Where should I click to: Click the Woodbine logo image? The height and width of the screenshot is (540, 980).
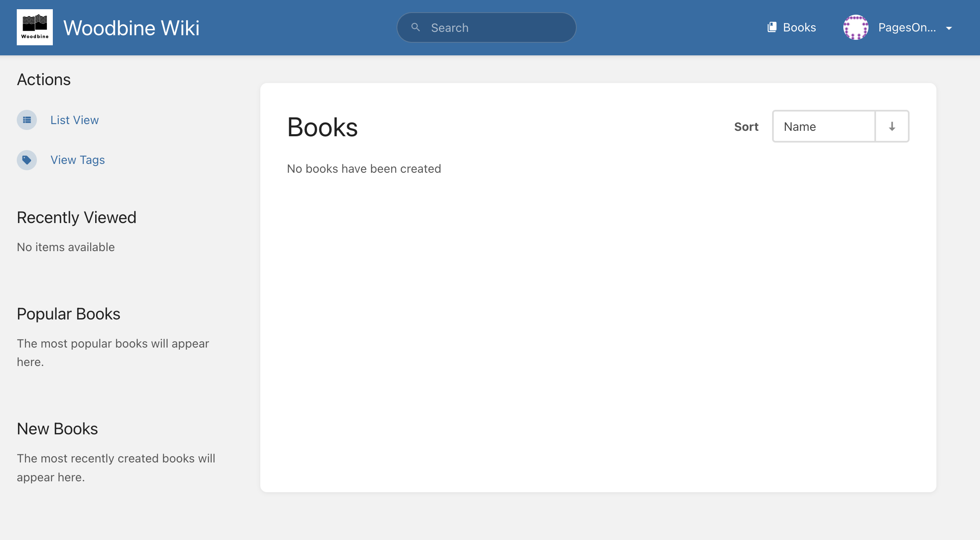pyautogui.click(x=35, y=27)
